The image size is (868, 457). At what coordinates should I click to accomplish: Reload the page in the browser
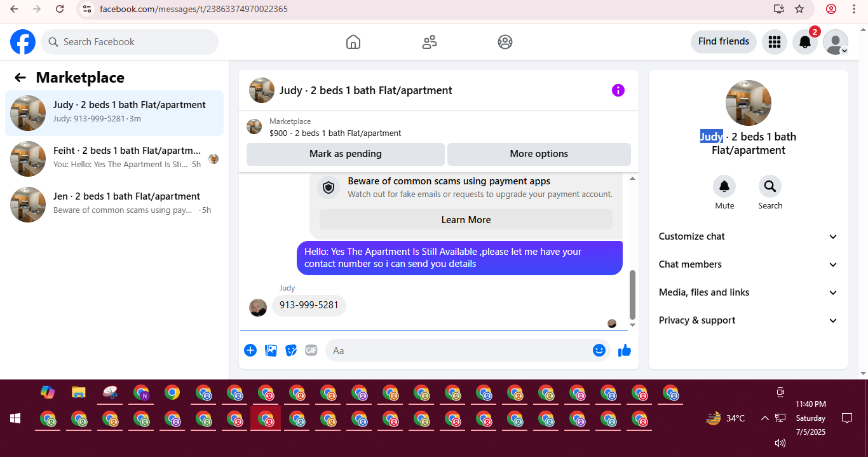60,9
